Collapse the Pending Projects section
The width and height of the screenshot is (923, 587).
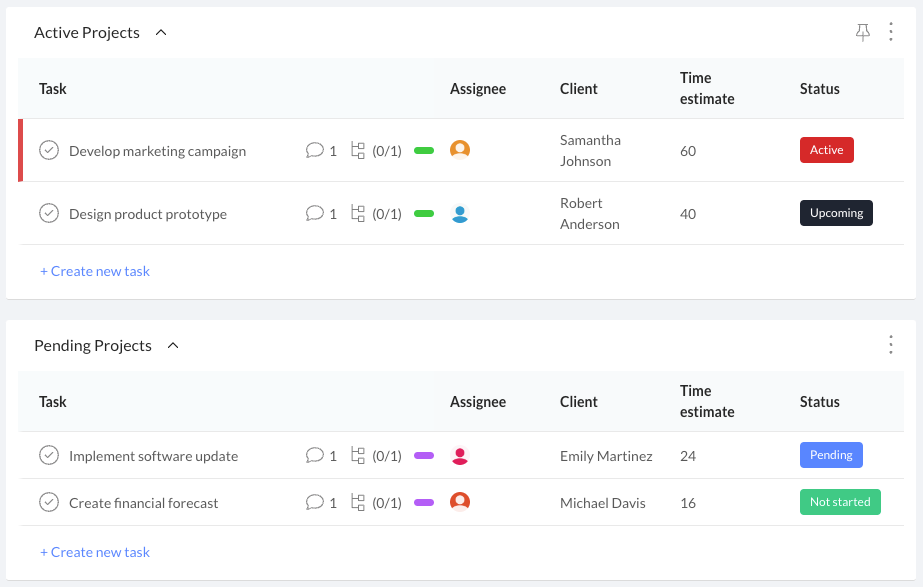coord(173,346)
